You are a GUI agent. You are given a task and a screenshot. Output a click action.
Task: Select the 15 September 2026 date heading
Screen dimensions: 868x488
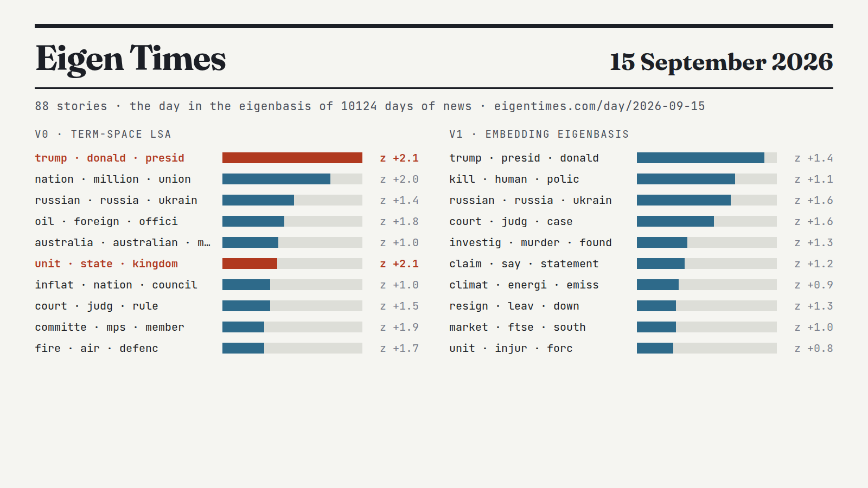721,62
